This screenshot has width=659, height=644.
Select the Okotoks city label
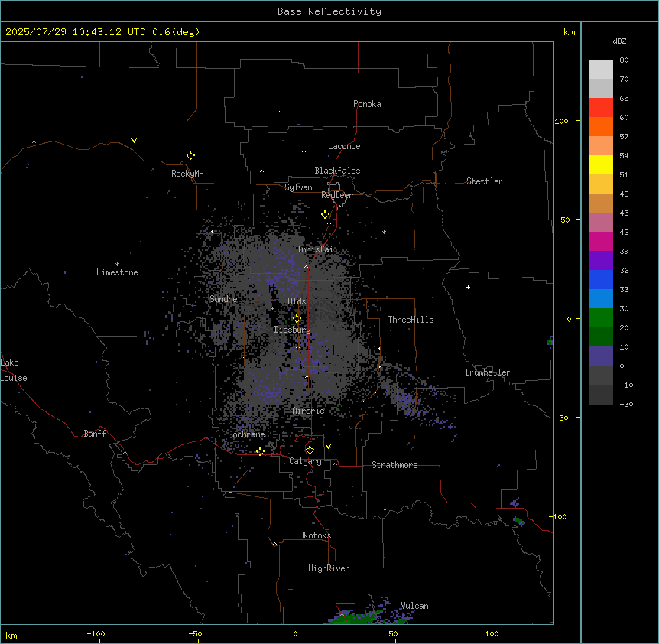pyautogui.click(x=315, y=535)
